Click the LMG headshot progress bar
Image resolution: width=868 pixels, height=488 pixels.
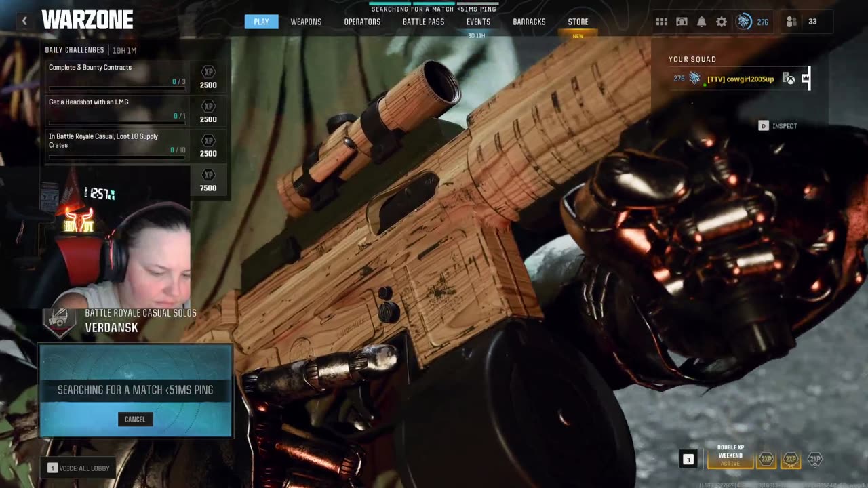point(117,123)
